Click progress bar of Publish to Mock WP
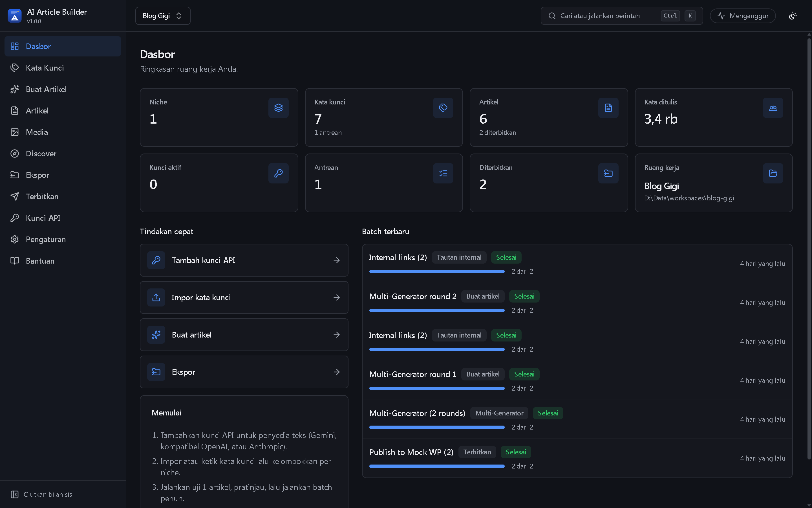 (x=437, y=466)
